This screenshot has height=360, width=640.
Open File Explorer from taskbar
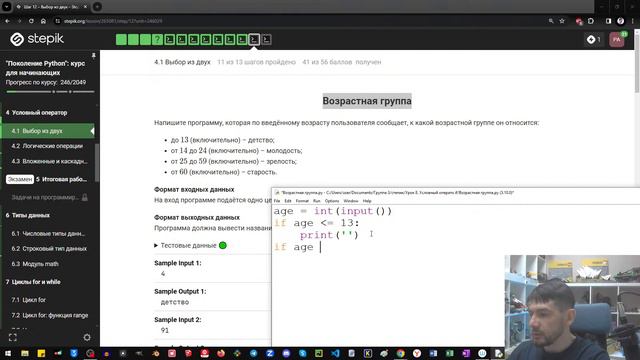click(25, 353)
